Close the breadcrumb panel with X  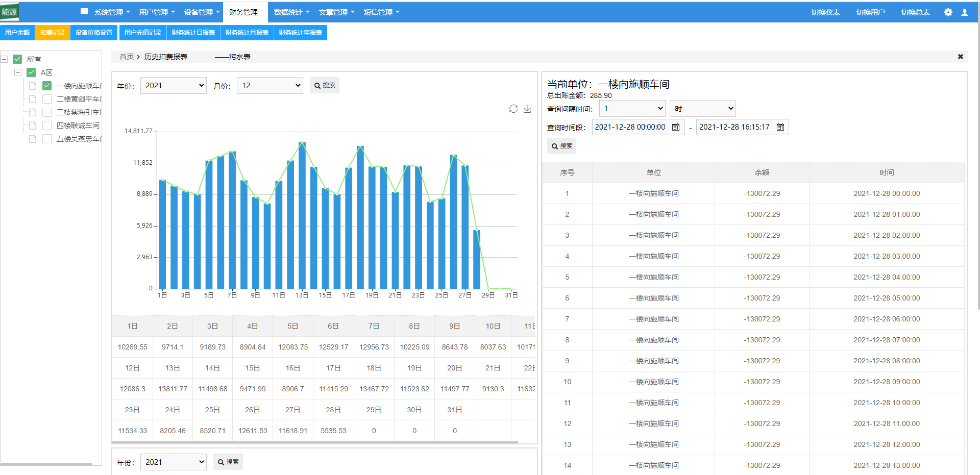[x=961, y=57]
